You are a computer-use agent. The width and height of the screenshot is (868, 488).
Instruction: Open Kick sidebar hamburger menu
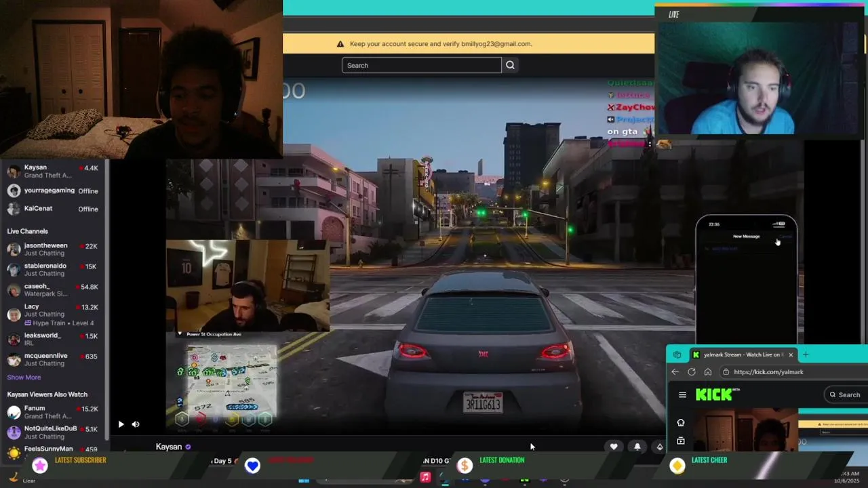point(682,394)
